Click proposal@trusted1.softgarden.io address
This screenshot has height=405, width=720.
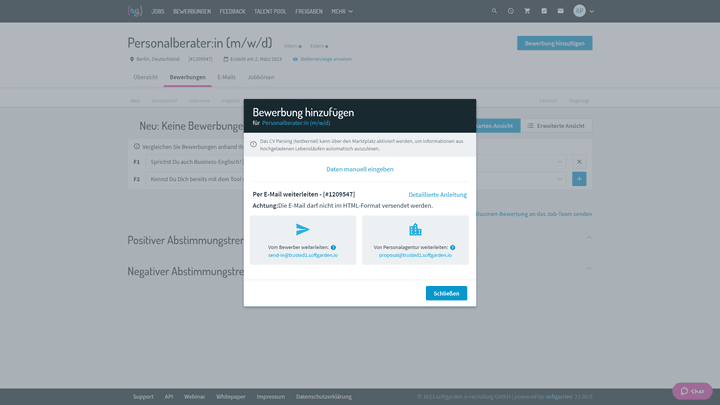415,255
